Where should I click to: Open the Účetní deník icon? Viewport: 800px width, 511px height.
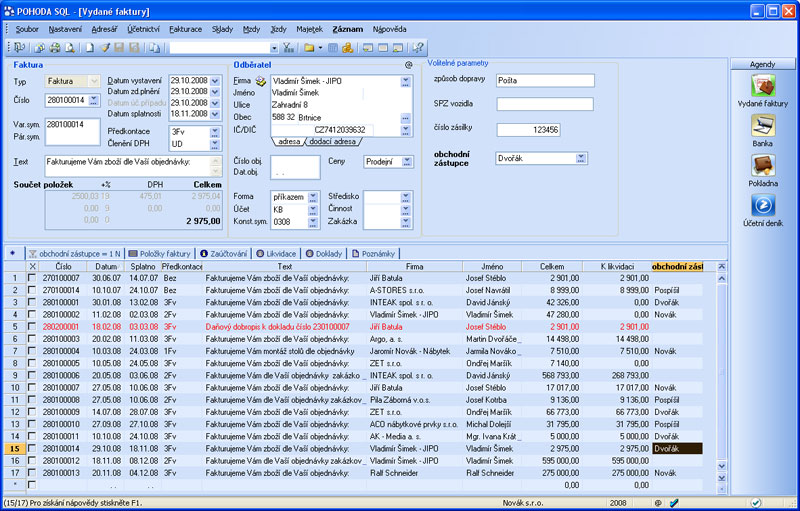point(763,205)
